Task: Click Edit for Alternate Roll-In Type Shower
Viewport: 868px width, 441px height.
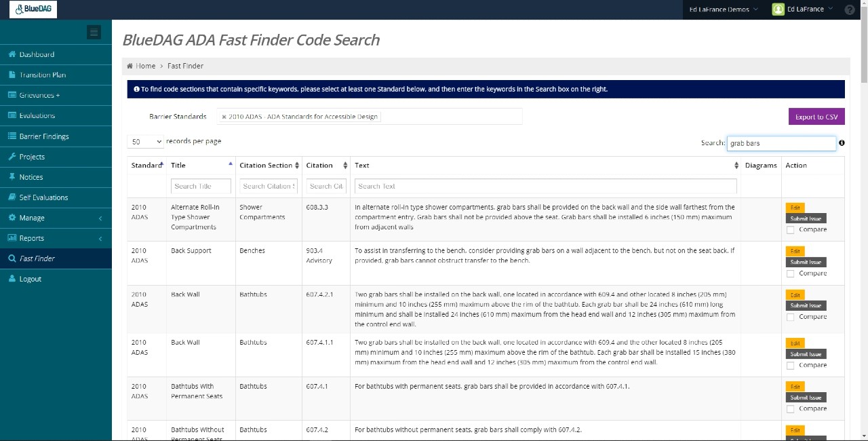Action: point(795,208)
